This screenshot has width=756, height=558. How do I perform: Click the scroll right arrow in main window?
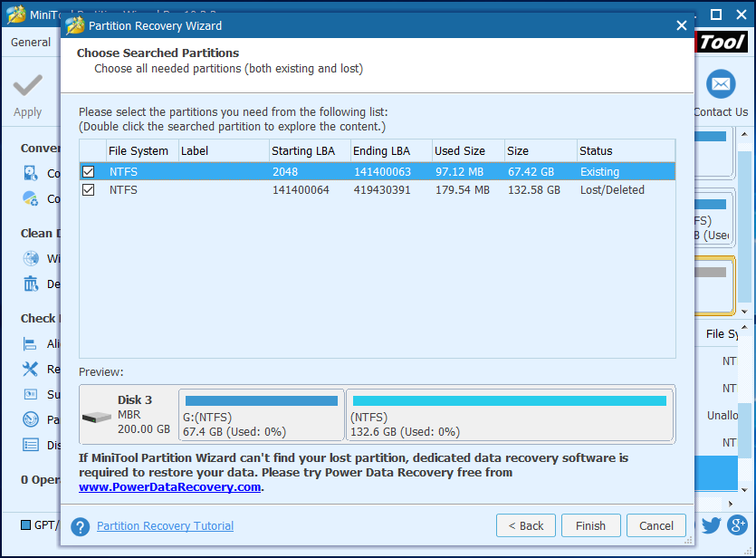(731, 504)
